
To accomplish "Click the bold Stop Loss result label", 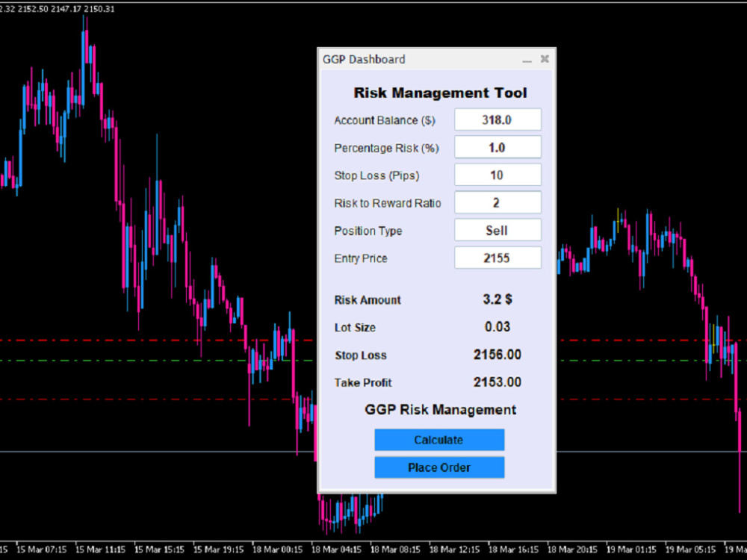I will [361, 355].
